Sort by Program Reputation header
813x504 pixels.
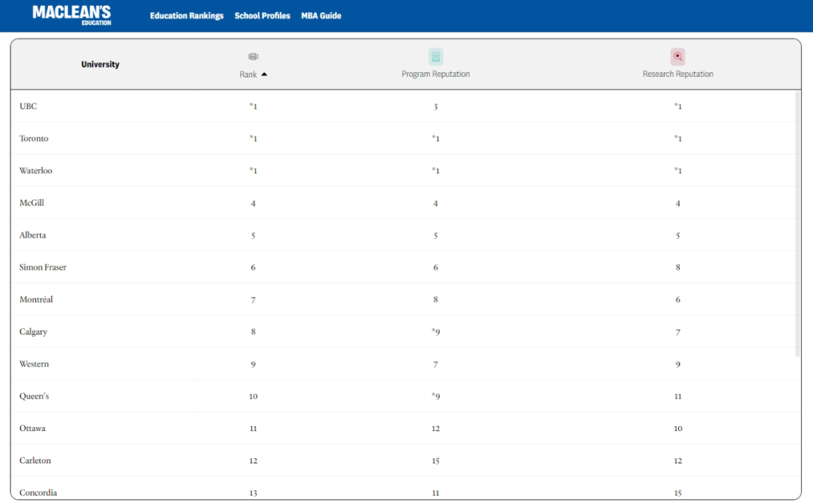[x=435, y=74]
